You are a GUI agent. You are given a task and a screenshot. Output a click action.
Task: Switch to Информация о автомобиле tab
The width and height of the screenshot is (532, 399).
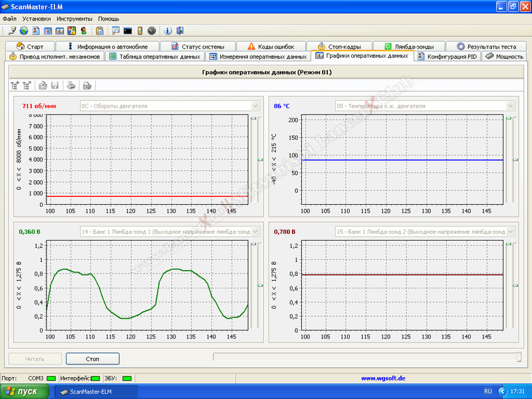tap(107, 46)
